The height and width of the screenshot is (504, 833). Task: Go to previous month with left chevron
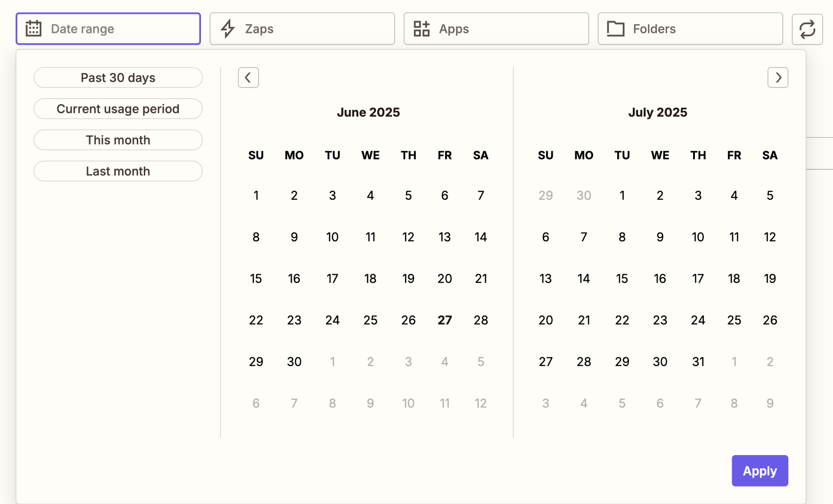coord(248,78)
